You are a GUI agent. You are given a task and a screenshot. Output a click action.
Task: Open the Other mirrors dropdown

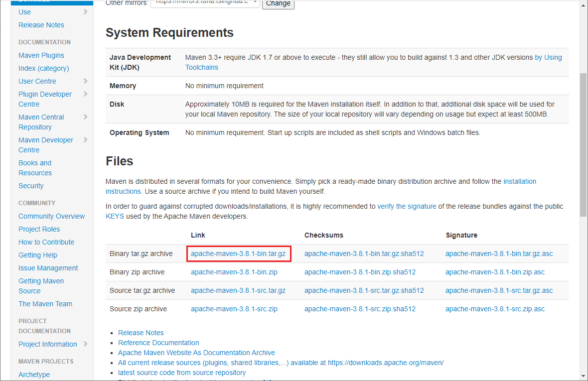[x=205, y=3]
